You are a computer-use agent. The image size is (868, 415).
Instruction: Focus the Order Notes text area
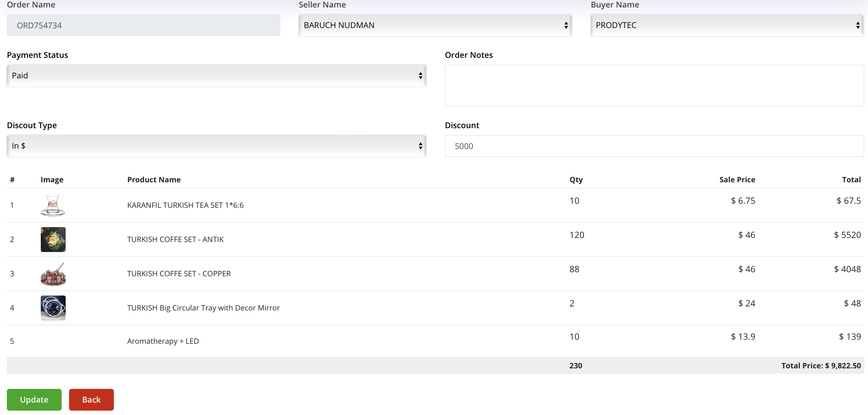[654, 86]
